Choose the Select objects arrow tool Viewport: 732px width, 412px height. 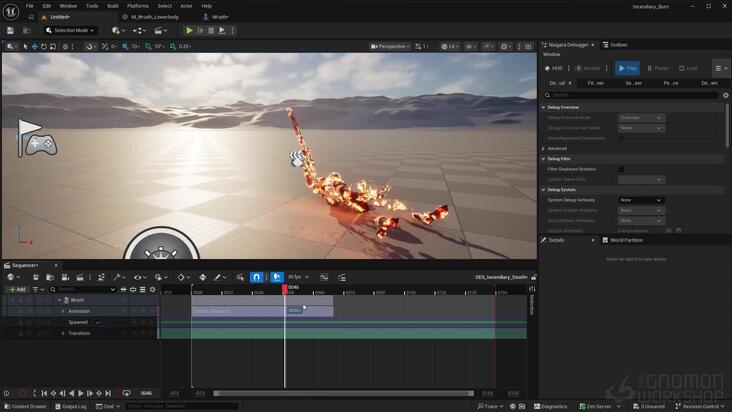pyautogui.click(x=25, y=47)
